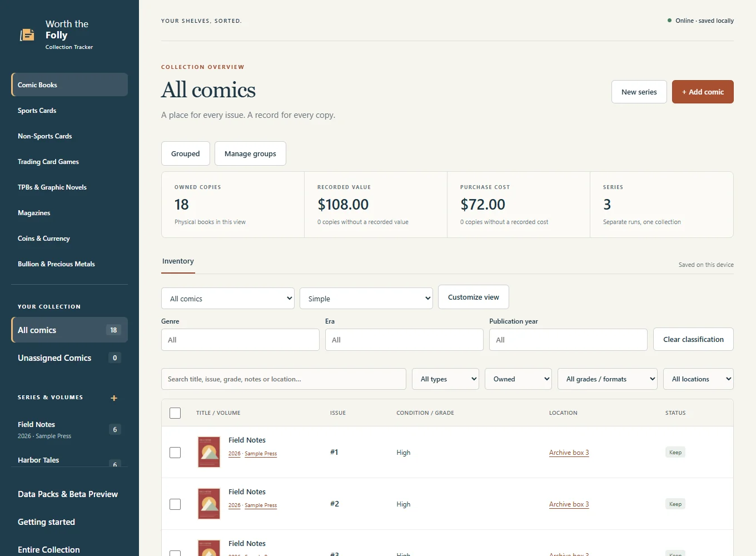Check the Field Notes #1 row checkbox

pyautogui.click(x=175, y=453)
